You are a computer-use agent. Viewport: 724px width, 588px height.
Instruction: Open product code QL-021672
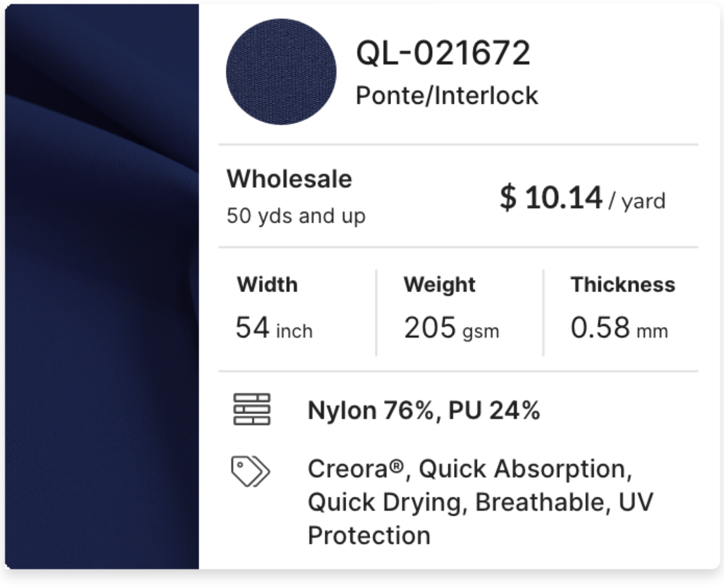(x=443, y=53)
